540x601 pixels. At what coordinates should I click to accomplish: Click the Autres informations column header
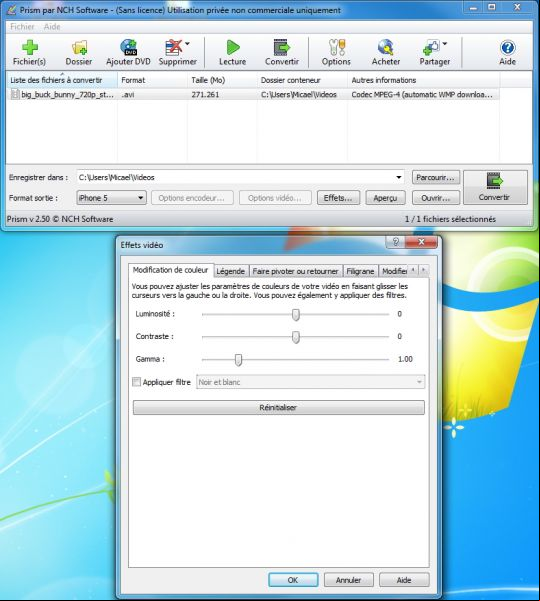[x=423, y=80]
